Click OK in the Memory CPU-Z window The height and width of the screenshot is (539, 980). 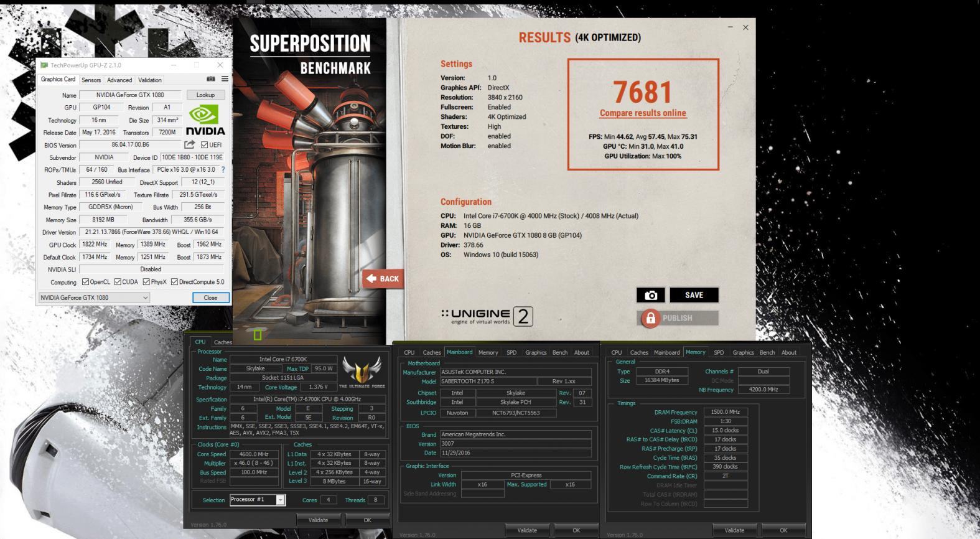click(x=783, y=530)
